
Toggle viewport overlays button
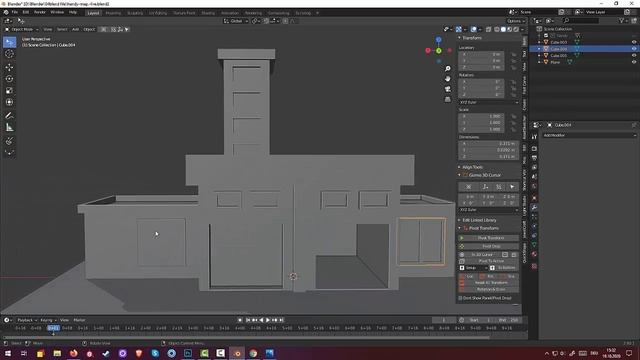(x=473, y=29)
